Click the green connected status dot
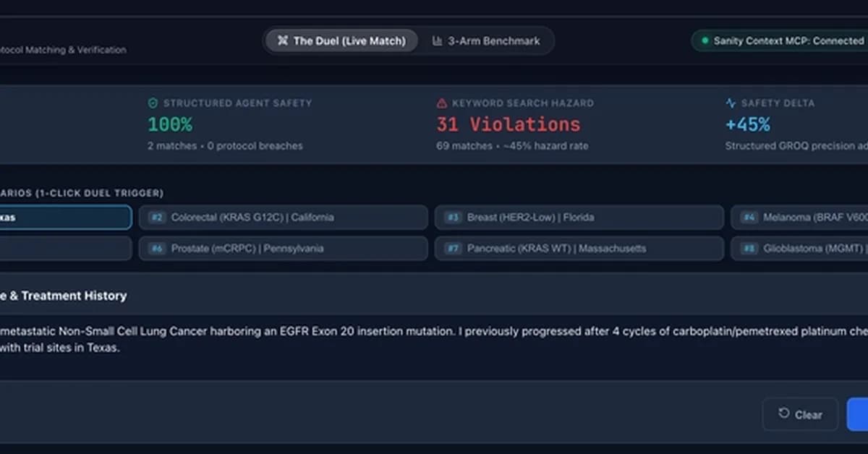This screenshot has width=868, height=454. pyautogui.click(x=705, y=41)
